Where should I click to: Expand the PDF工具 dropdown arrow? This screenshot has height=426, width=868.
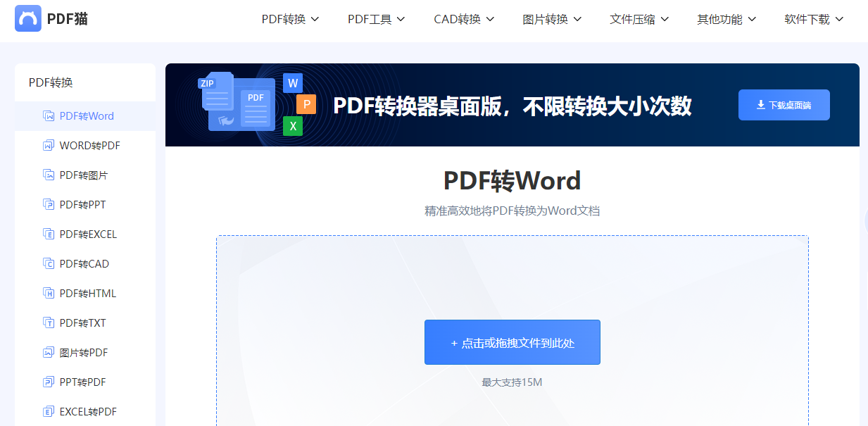point(401,20)
